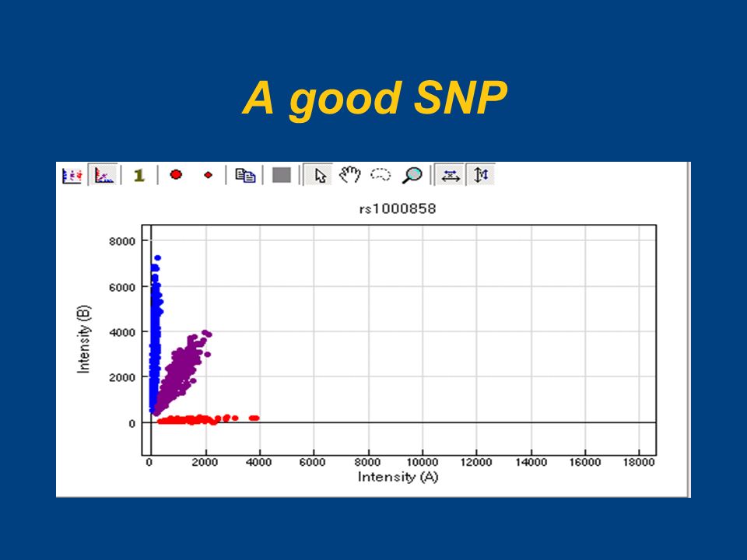Click the 10000 x-axis tick label

422,462
